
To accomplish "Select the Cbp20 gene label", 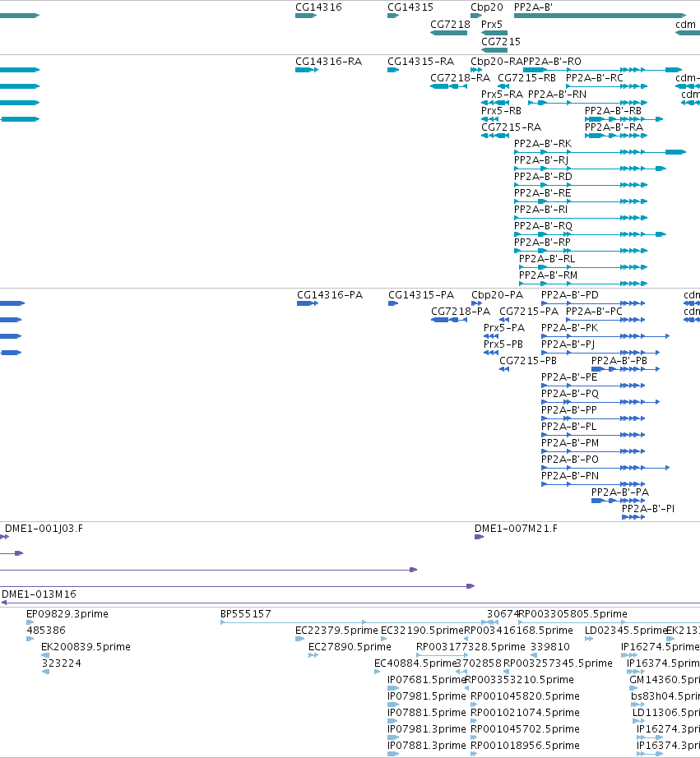I will pos(487,7).
